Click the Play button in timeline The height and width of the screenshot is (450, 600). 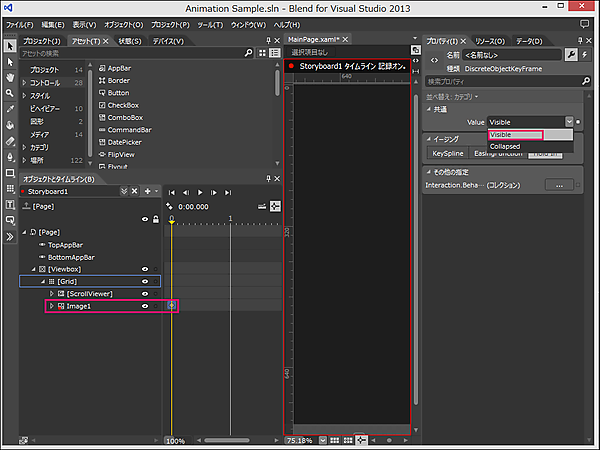pos(200,191)
